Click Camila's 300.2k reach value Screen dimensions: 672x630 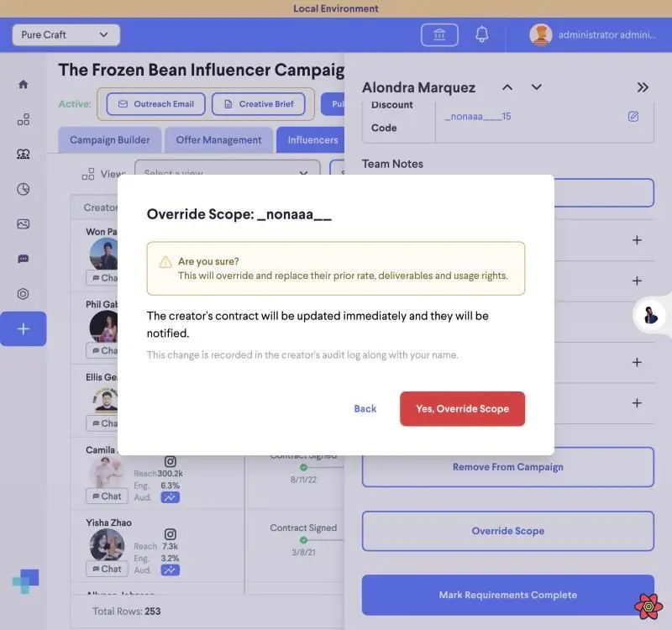(x=170, y=473)
